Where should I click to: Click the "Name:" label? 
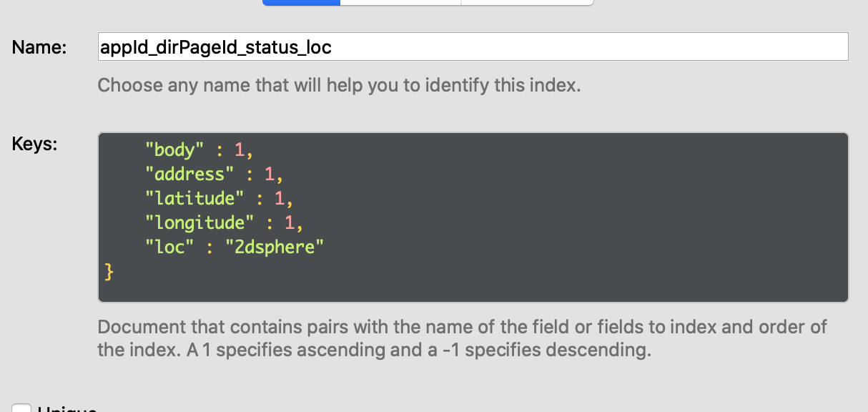tap(39, 48)
